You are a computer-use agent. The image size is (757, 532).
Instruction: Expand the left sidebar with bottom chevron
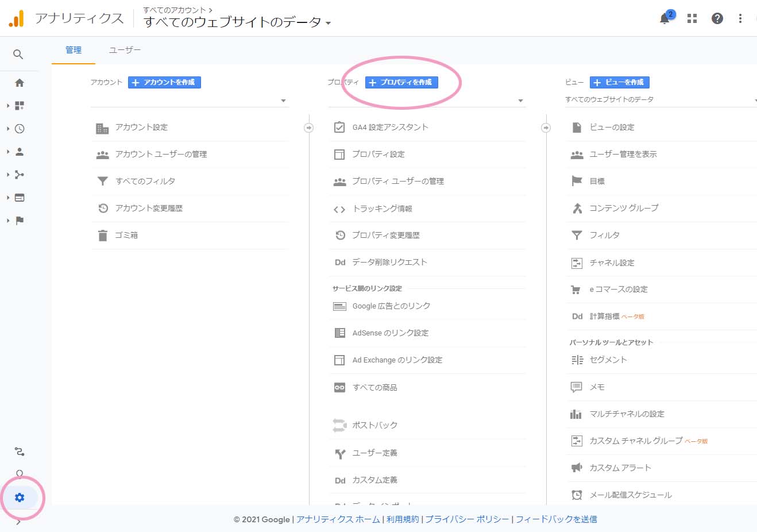point(18,522)
